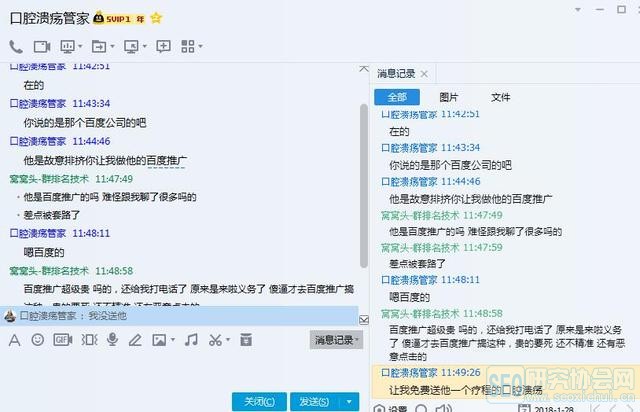The height and width of the screenshot is (412, 640).
Task: Take a screenshot with the scissors icon
Action: [215, 340]
